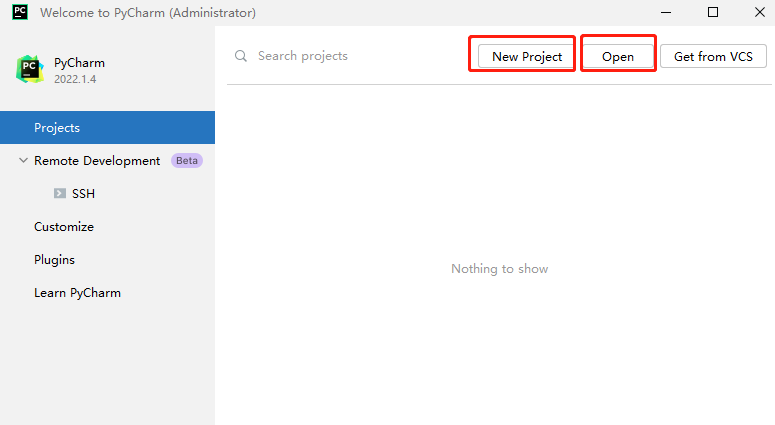Click Get from VCS button
Image resolution: width=775 pixels, height=425 pixels.
[x=713, y=56]
